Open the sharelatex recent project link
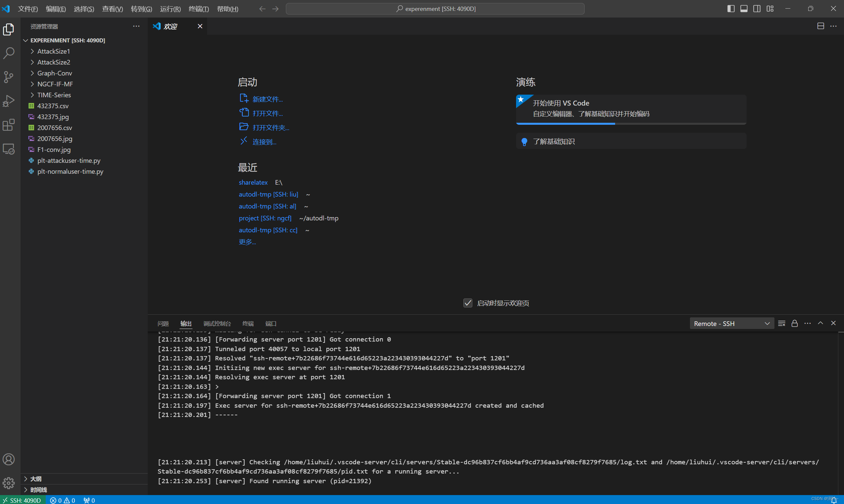Viewport: 844px width, 504px height. coord(253,182)
